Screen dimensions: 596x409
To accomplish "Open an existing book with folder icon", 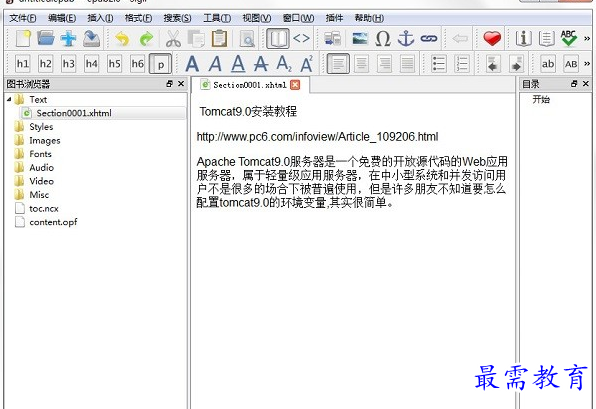I will [x=46, y=39].
